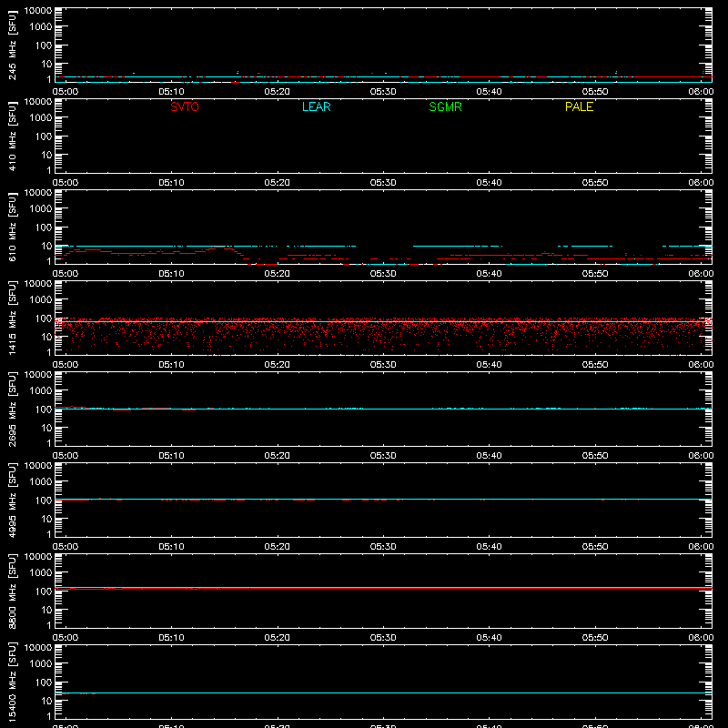Click 05:50 time label below 410 MHz panel
728x728 pixels.
[595, 183]
